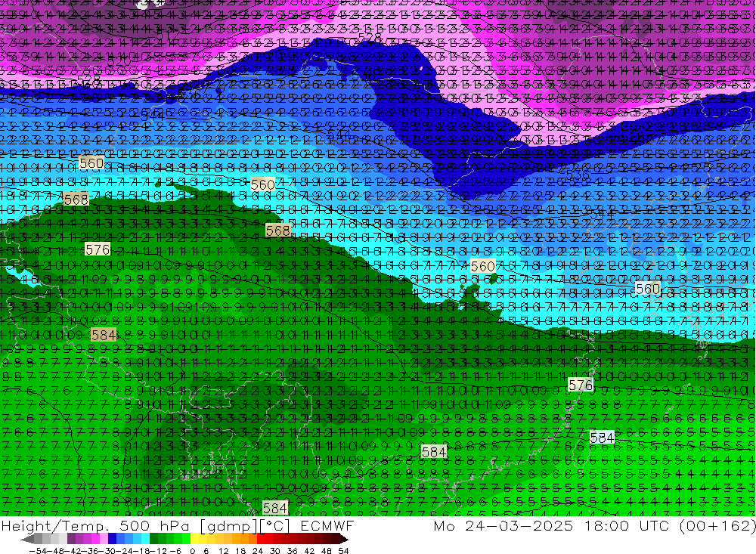This screenshot has width=756, height=554.
Task: Click the 'ECMWF' model name in title
Action: tap(327, 526)
